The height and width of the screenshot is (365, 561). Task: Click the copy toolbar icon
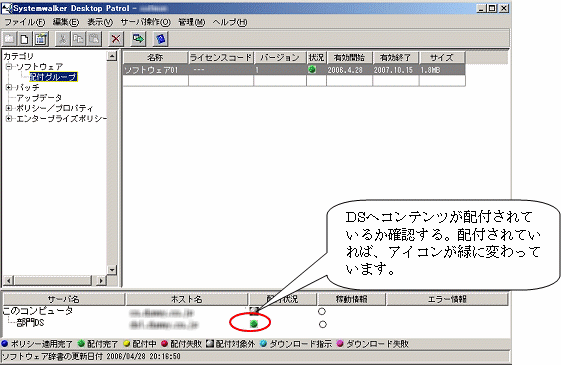[x=78, y=39]
